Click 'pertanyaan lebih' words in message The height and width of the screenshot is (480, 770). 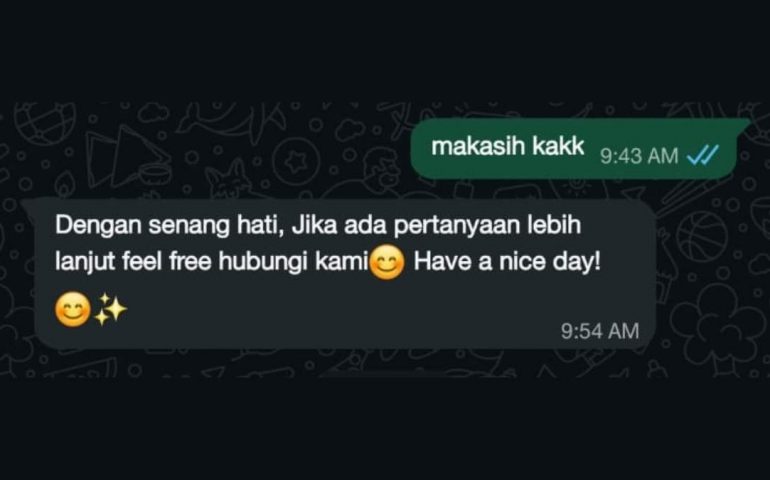[x=488, y=226]
